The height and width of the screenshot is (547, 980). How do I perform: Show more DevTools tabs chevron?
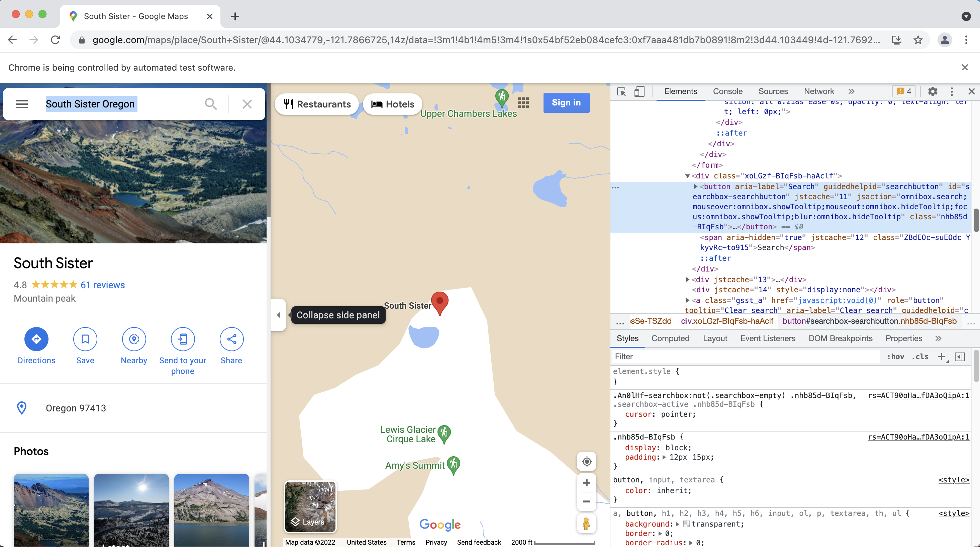click(x=852, y=91)
